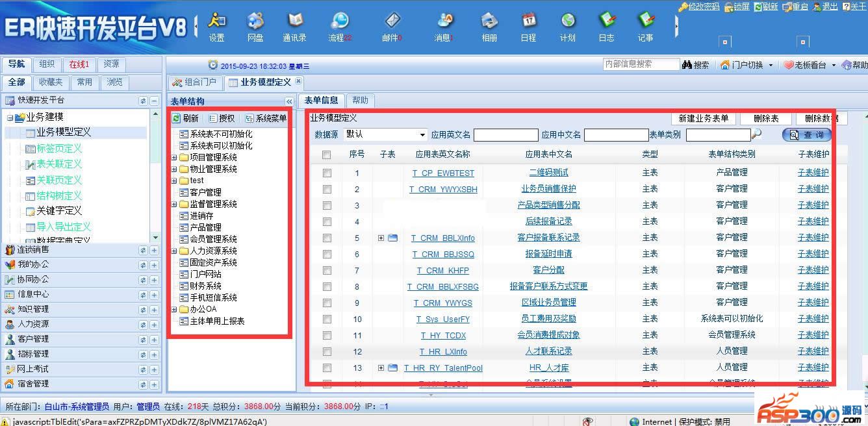Check the checkbox for row 13 T_HR_RY_TalentPool

(327, 368)
